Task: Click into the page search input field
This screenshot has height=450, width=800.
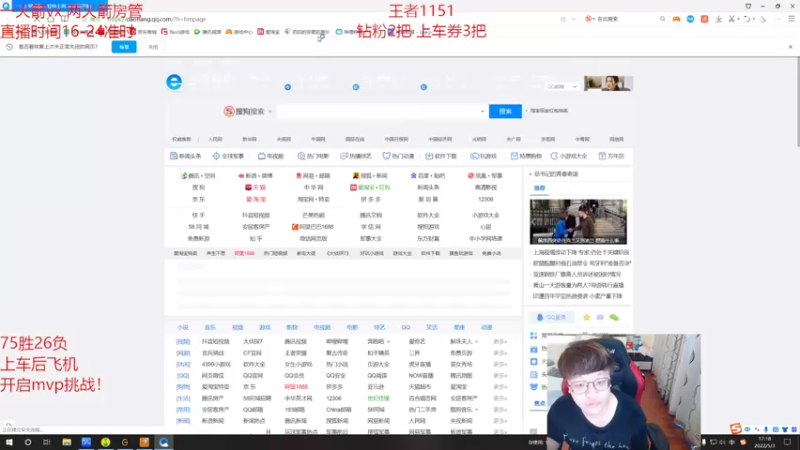Action: 378,111
